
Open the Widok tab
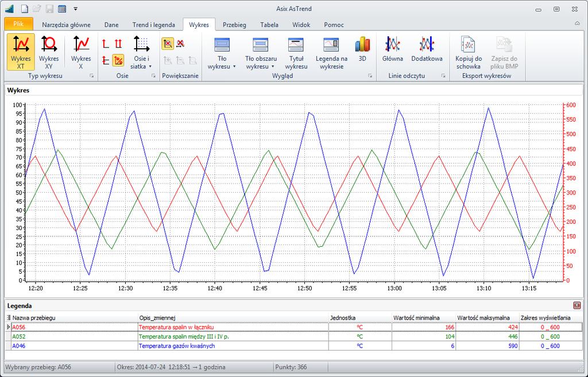pos(301,25)
